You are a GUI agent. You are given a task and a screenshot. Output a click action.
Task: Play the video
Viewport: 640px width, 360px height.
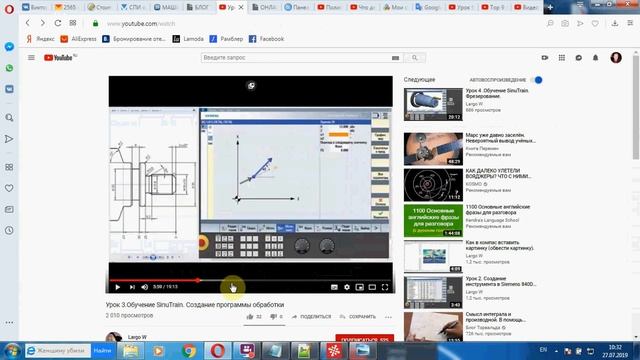click(x=118, y=287)
